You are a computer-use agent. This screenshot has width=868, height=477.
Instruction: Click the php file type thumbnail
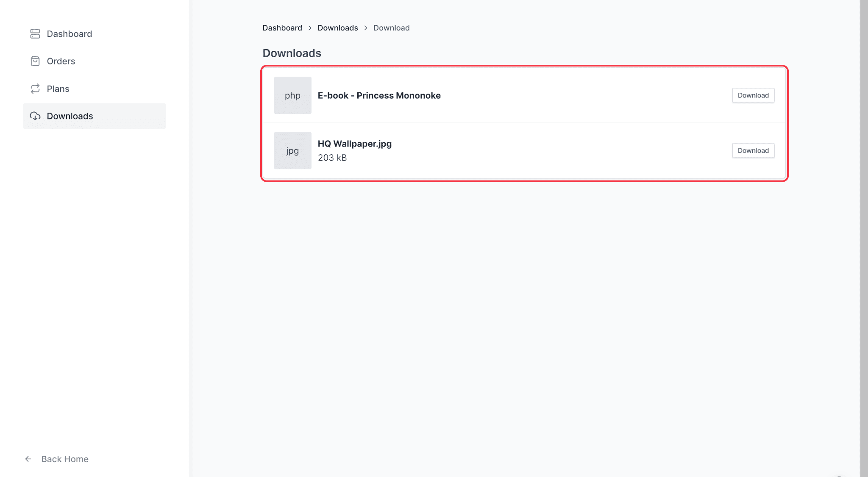pyautogui.click(x=292, y=95)
